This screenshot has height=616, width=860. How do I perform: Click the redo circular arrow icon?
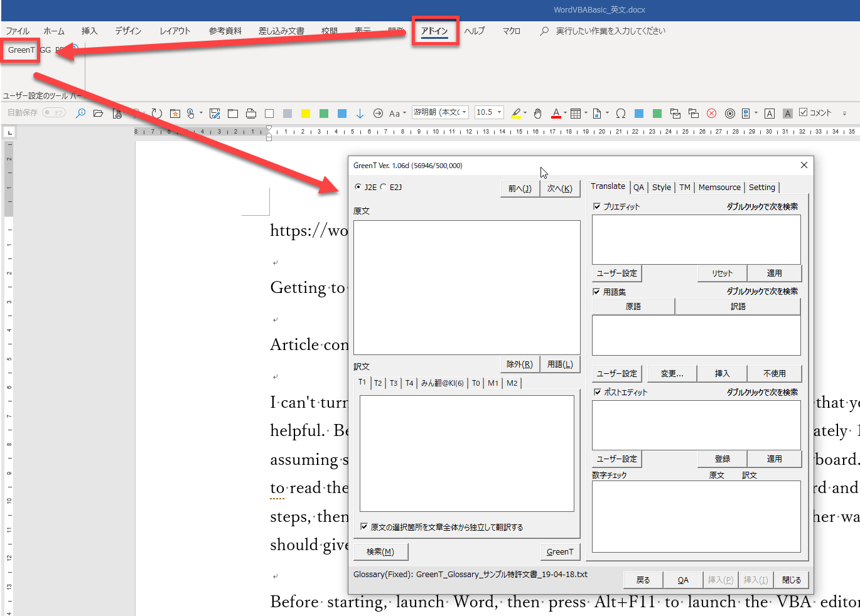pos(156,114)
